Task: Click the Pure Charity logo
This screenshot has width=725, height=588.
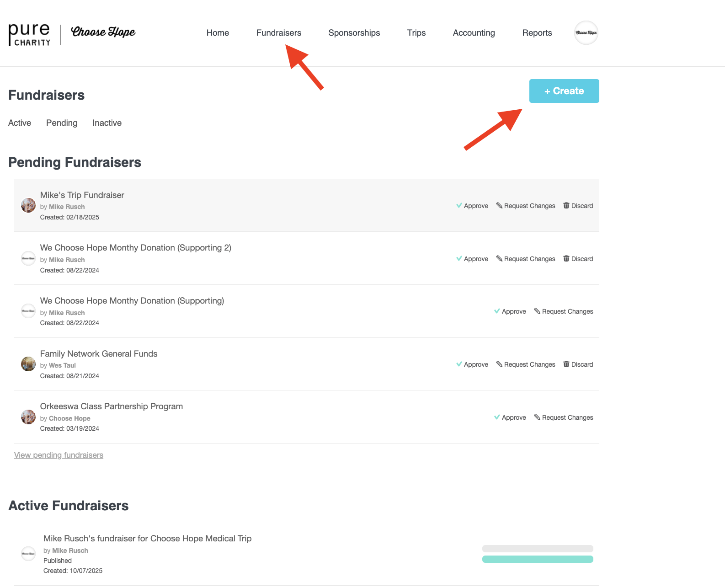Action: pyautogui.click(x=30, y=35)
